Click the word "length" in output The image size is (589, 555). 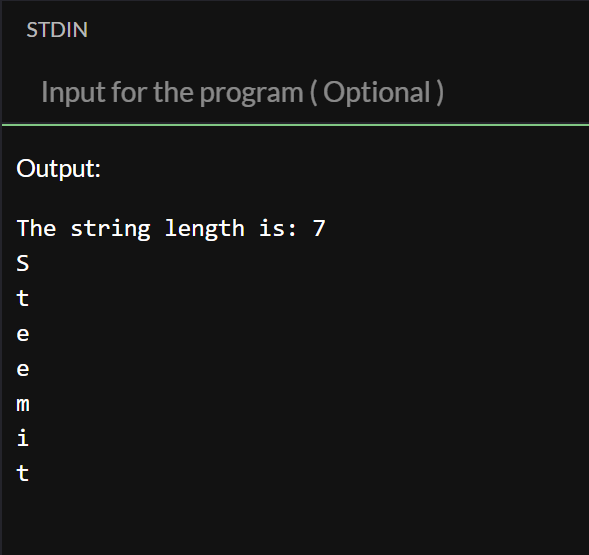click(x=205, y=229)
